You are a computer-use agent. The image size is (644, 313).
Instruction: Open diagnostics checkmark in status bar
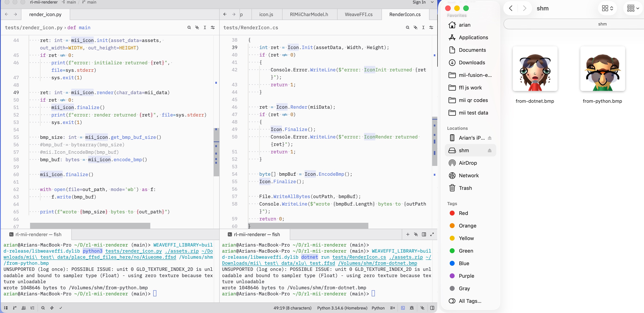(x=61, y=308)
